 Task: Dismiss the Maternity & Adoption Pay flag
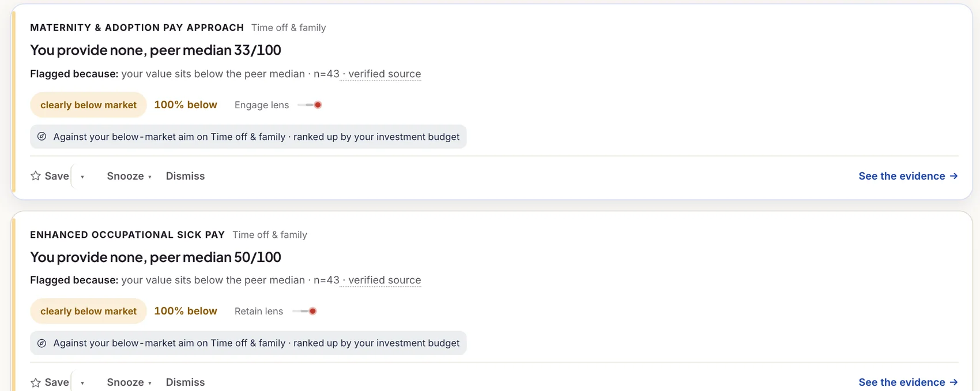[185, 176]
